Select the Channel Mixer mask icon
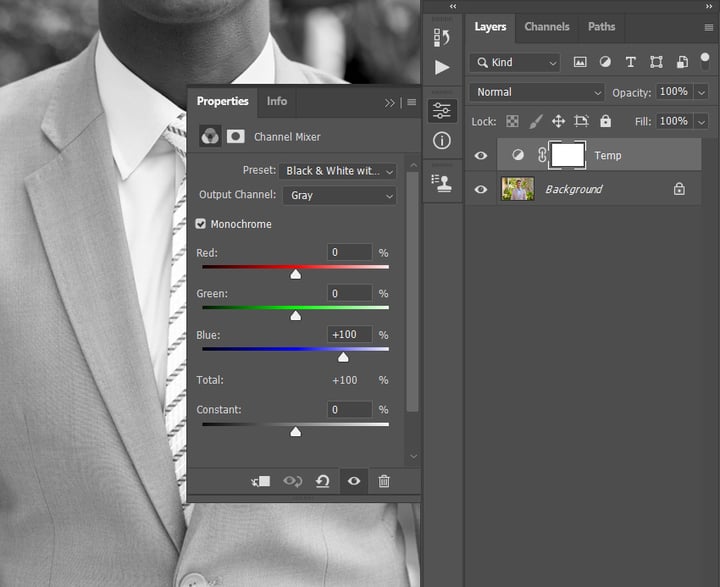Screen dimensions: 720x587 click(236, 136)
